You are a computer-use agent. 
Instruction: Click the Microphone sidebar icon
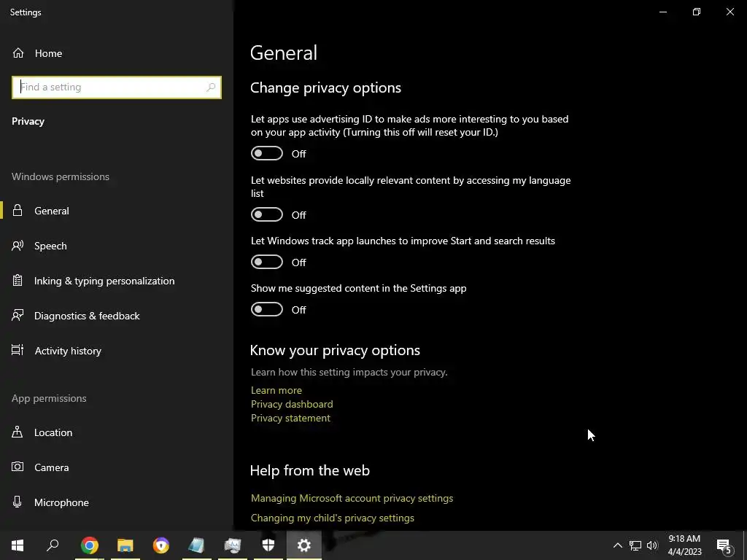(18, 502)
